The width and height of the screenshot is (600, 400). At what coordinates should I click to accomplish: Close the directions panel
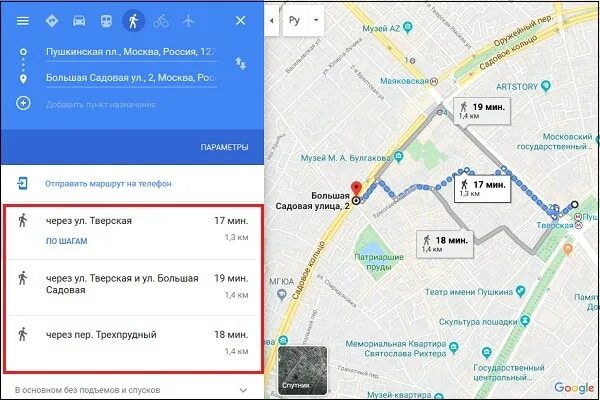click(240, 21)
